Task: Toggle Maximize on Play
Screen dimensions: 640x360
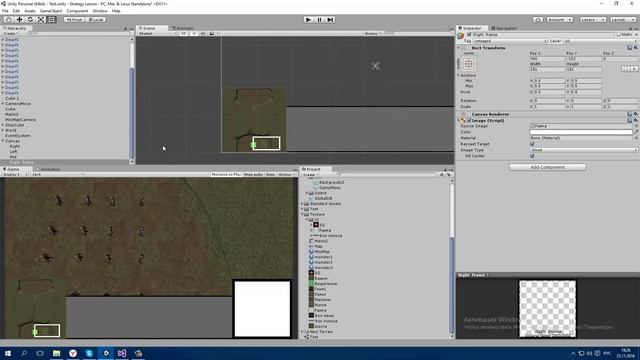Action: coord(226,174)
